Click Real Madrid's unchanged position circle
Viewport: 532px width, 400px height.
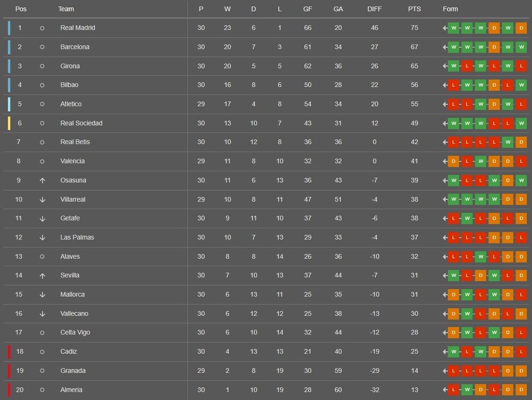pos(42,28)
